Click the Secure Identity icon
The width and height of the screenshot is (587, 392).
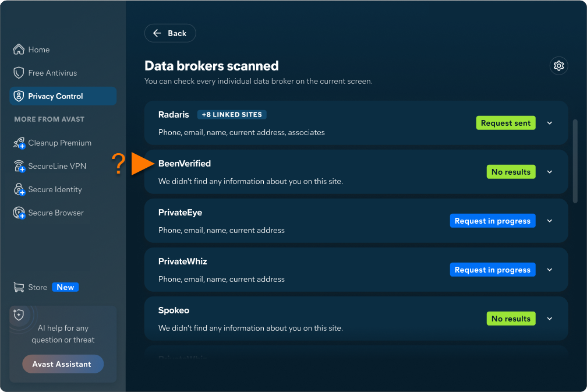19,189
